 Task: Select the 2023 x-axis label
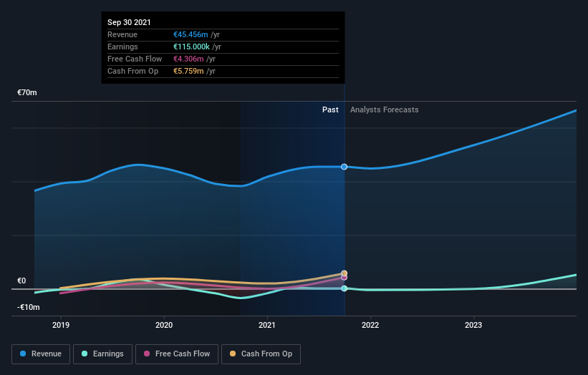[x=473, y=325]
